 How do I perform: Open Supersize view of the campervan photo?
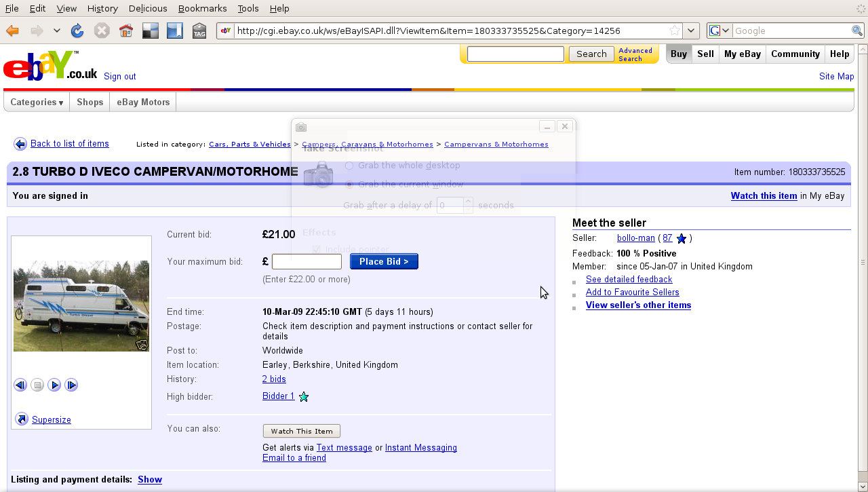(x=52, y=419)
